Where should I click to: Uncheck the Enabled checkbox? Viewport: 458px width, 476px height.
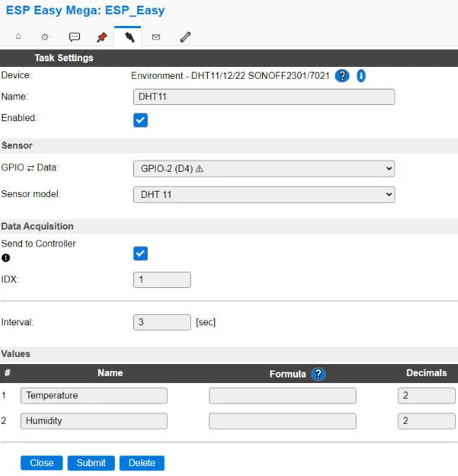pos(141,120)
